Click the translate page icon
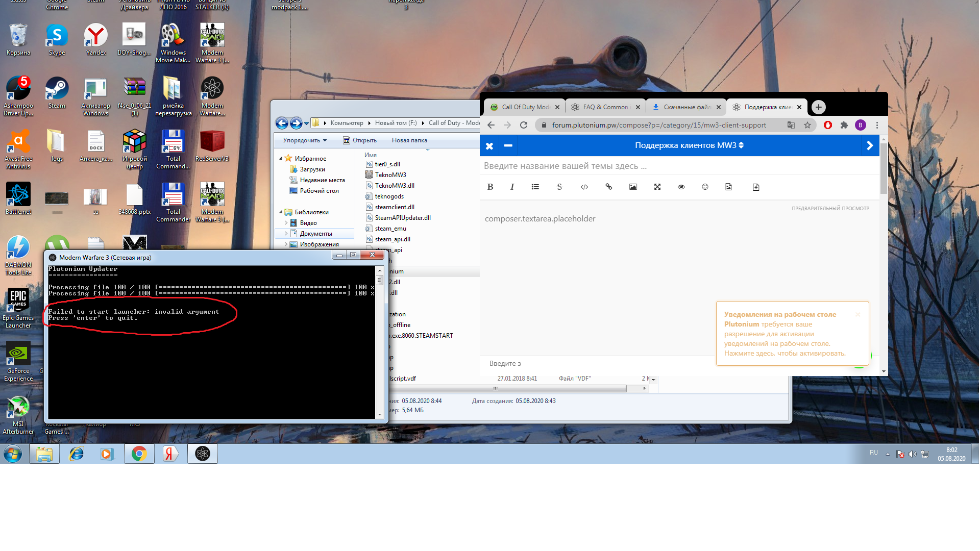The image size is (980, 551). (791, 125)
